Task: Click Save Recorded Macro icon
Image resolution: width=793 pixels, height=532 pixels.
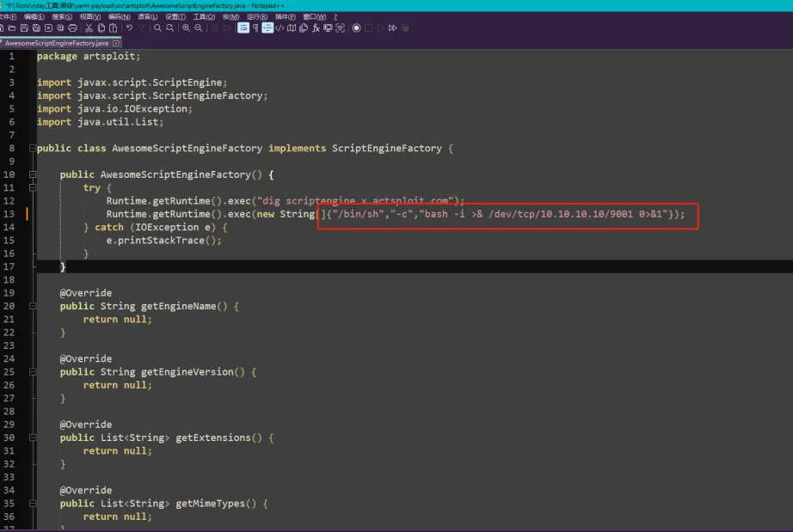Action: [405, 28]
